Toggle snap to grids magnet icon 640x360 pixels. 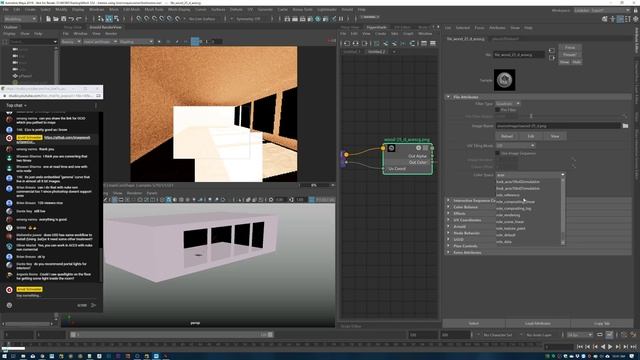click(x=139, y=19)
